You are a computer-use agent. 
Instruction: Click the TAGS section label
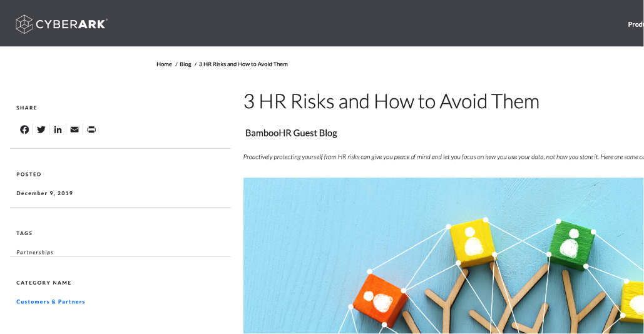click(24, 233)
